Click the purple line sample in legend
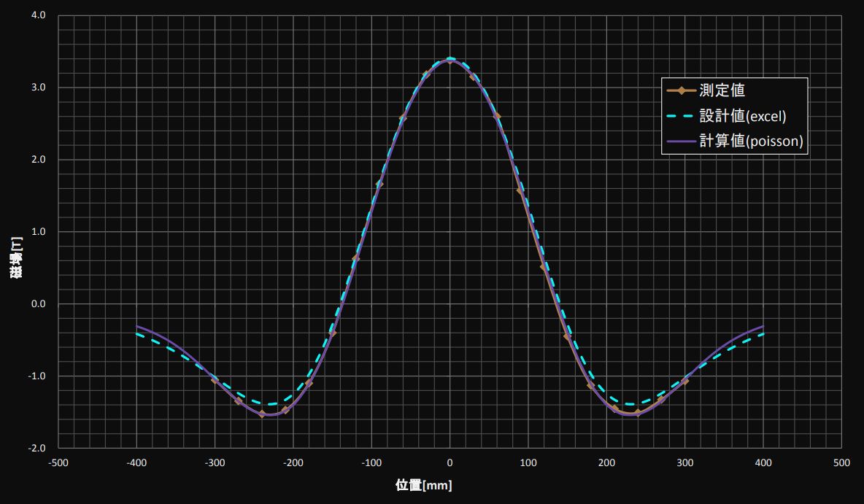The width and height of the screenshot is (864, 504). coord(682,141)
